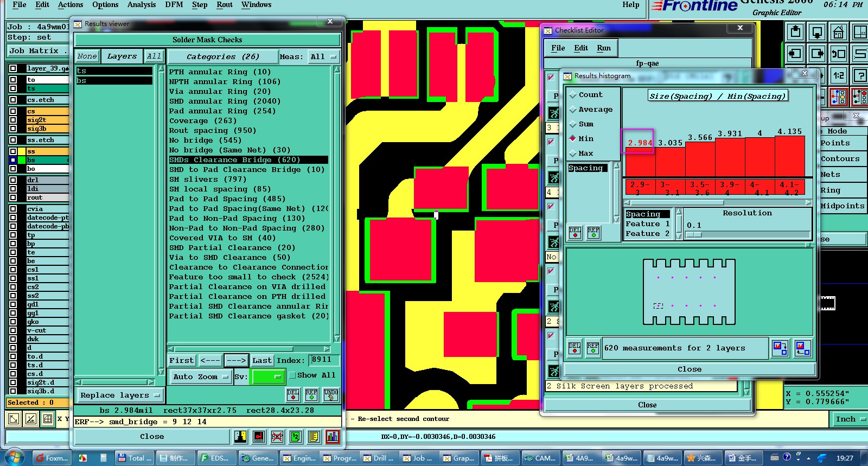The width and height of the screenshot is (868, 466).
Task: Open Edit menu in Checklist Editor
Action: coord(581,48)
